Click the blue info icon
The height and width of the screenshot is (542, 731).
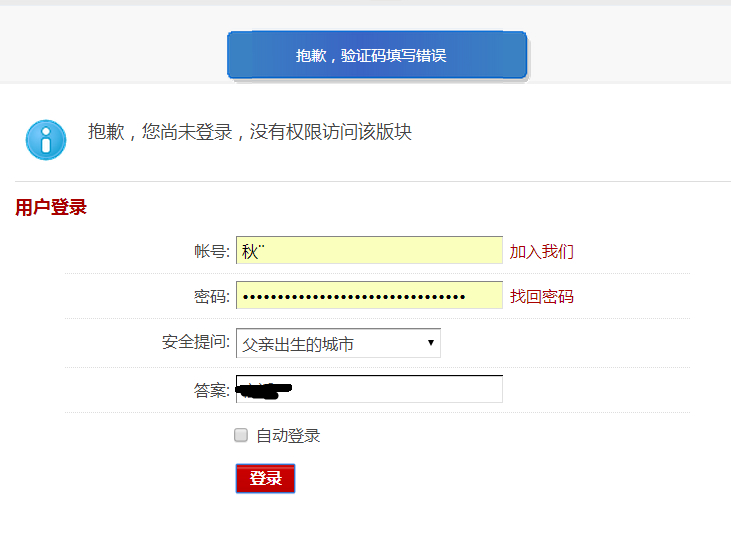[x=46, y=139]
